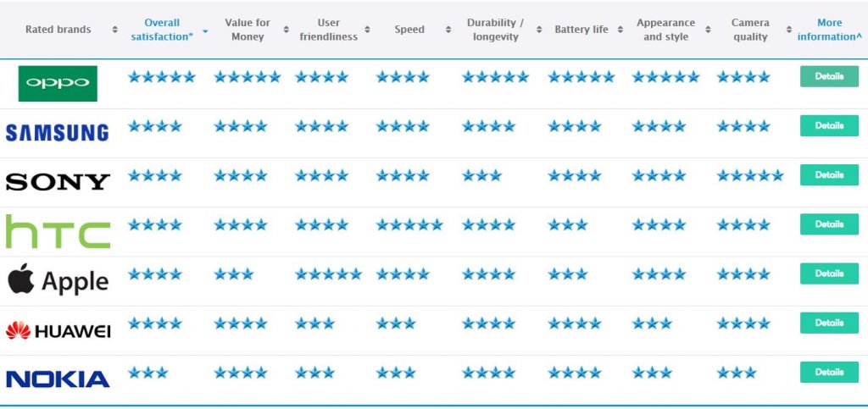Click the Sony brand logo
The width and height of the screenshot is (868, 409).
pyautogui.click(x=58, y=181)
